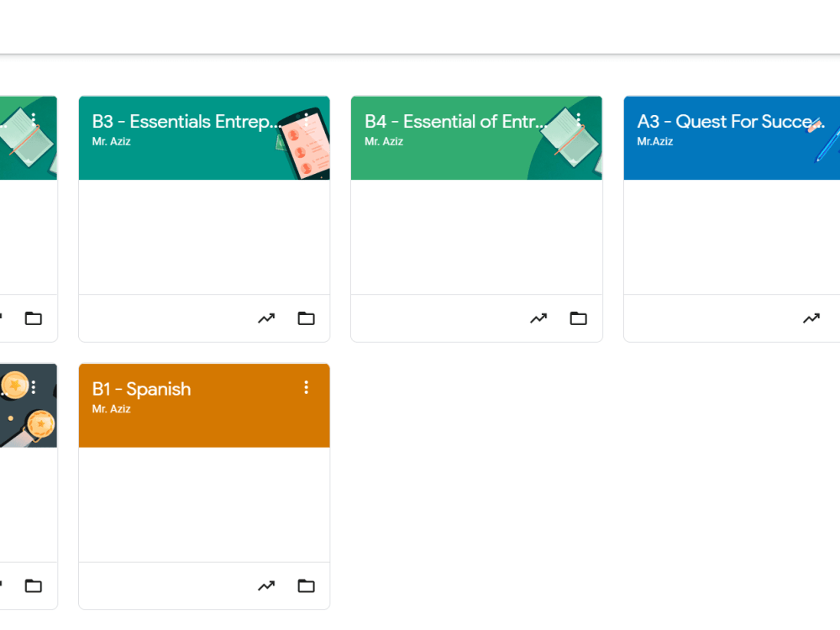840x630 pixels.
Task: Click the folder icon on bottom-left partial card
Action: pos(33,585)
